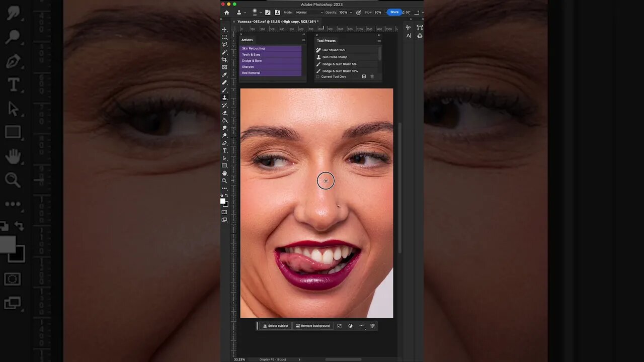Collapse the Tool Presets panel

click(379, 35)
